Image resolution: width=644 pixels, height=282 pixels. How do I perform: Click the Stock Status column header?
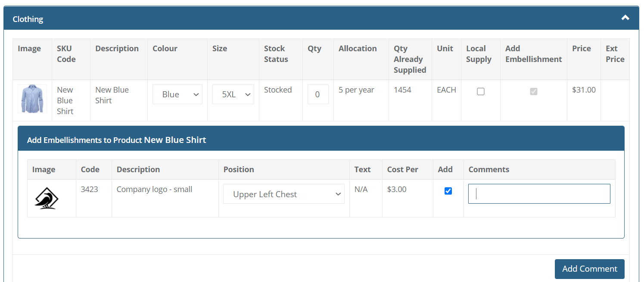pyautogui.click(x=276, y=54)
